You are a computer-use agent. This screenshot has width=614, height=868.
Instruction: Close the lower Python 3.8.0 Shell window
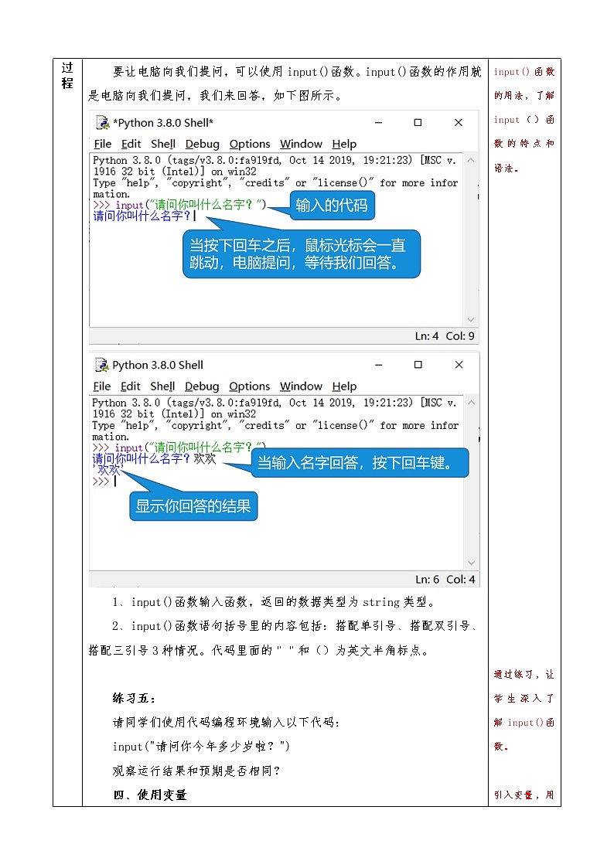[x=459, y=365]
